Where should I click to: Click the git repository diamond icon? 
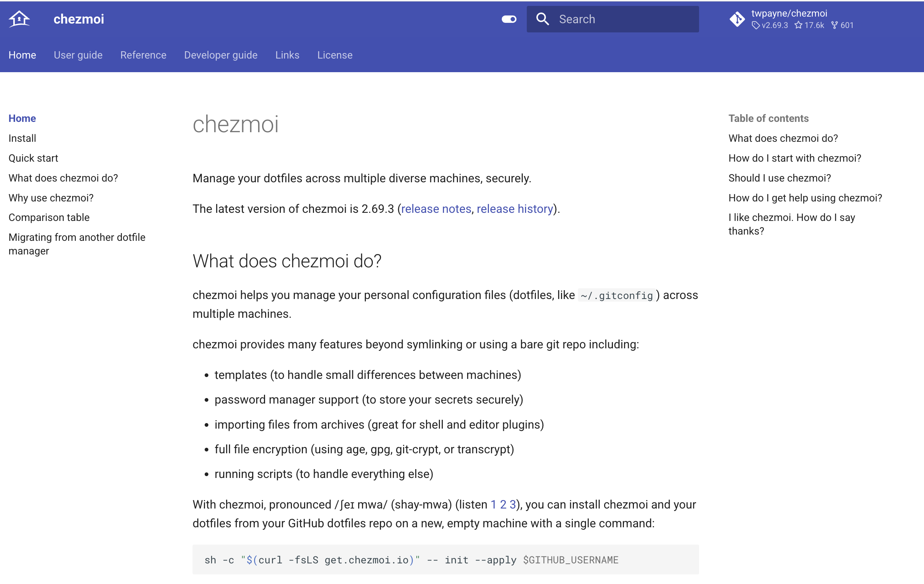pyautogui.click(x=737, y=19)
